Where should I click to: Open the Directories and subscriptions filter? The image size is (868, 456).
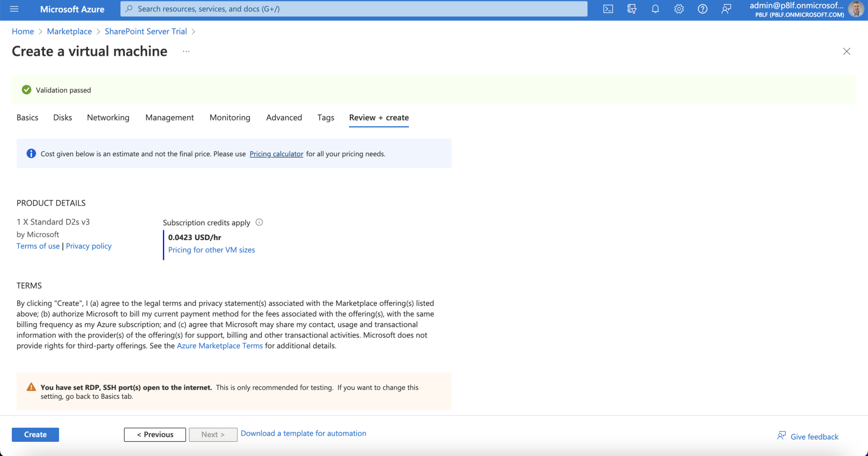click(632, 9)
